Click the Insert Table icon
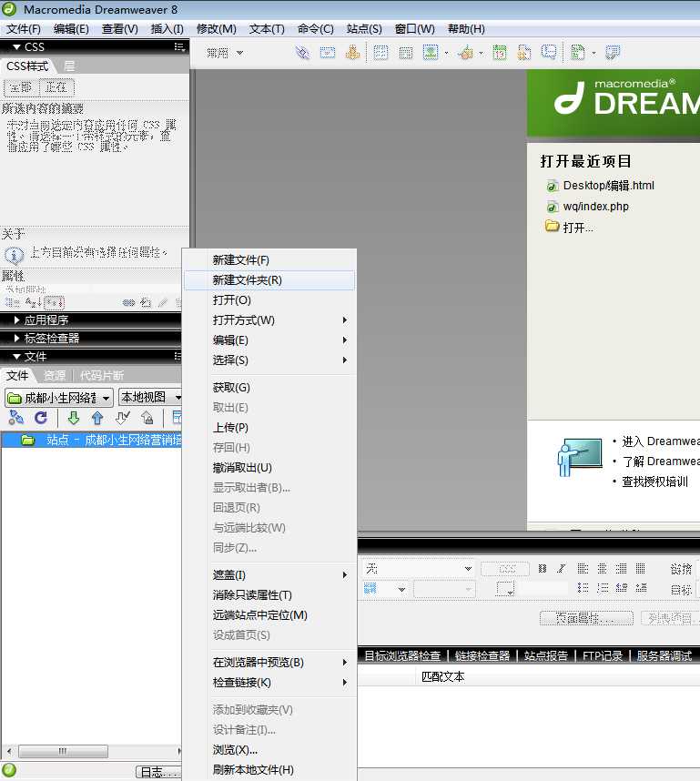Viewport: 700px width, 781px height. click(380, 52)
